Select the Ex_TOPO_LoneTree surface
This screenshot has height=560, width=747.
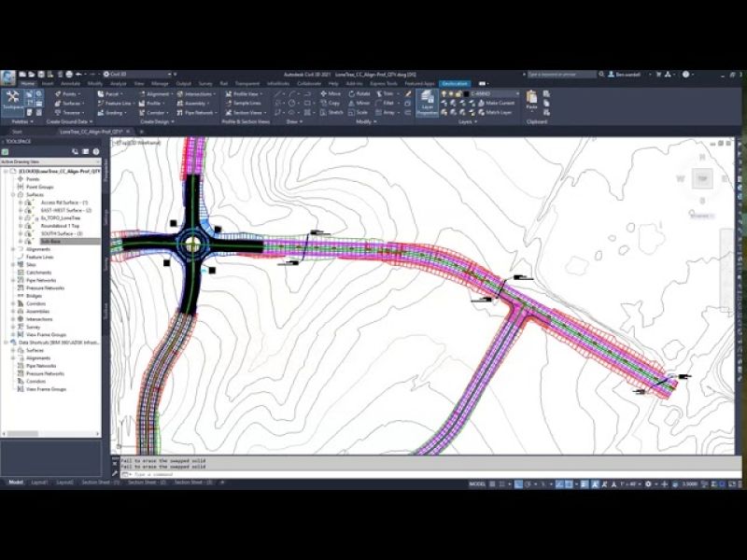pyautogui.click(x=60, y=218)
